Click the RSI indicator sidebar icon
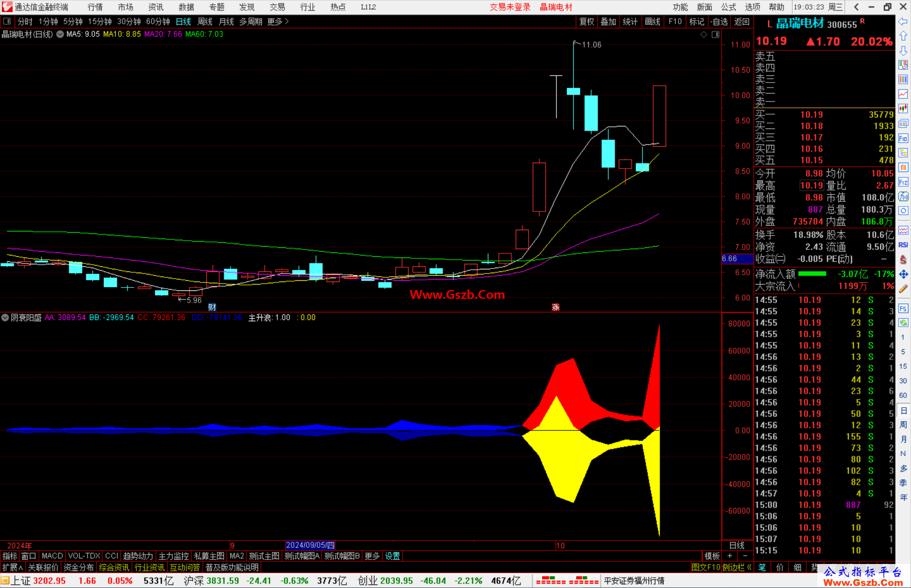 [x=903, y=245]
